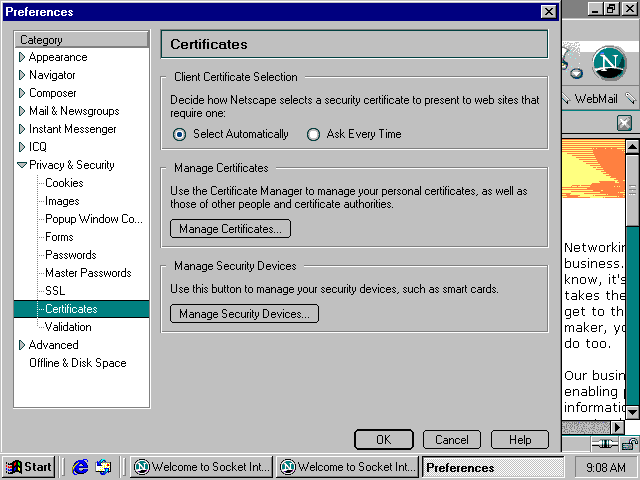Open the Cookies preferences page
Viewport: 640px width, 480px height.
(64, 183)
